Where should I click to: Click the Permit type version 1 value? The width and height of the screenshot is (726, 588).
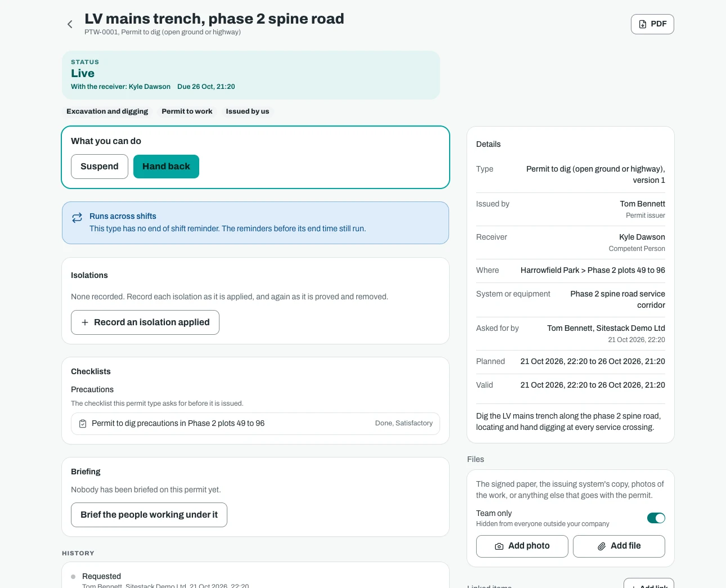point(595,174)
